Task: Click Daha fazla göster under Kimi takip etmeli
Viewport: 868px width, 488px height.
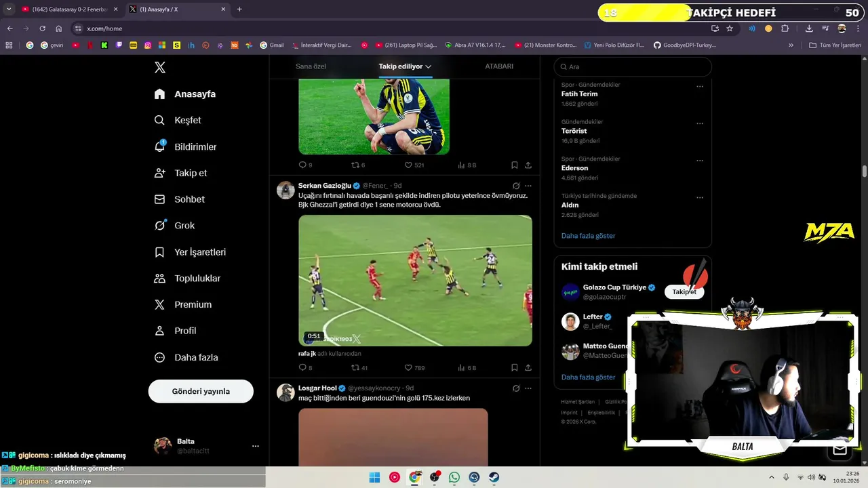Action: (x=589, y=377)
